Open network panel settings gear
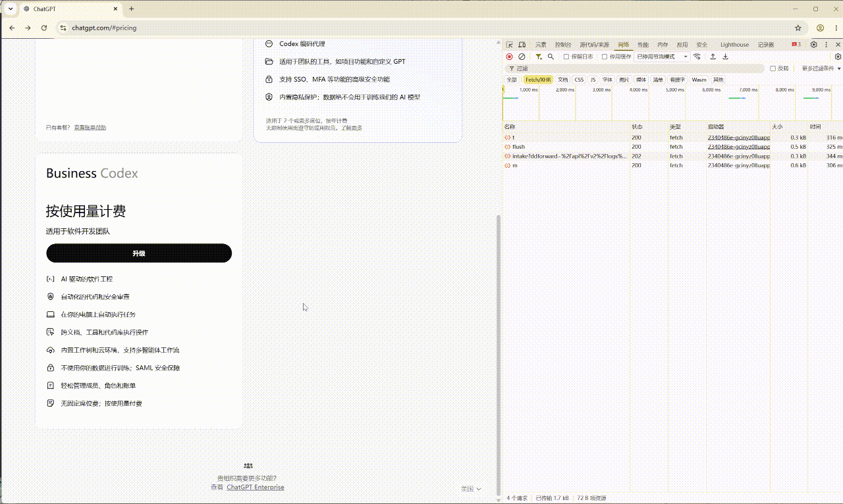The height and width of the screenshot is (504, 843). [838, 57]
